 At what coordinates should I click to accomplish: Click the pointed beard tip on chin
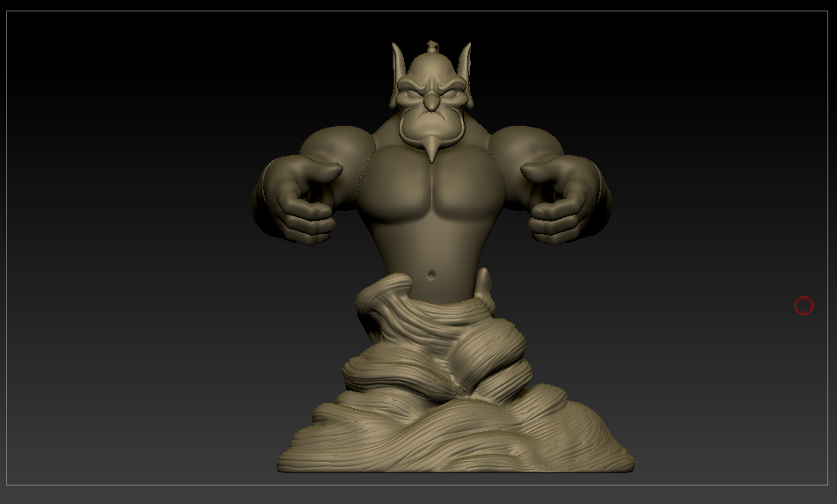pos(432,150)
